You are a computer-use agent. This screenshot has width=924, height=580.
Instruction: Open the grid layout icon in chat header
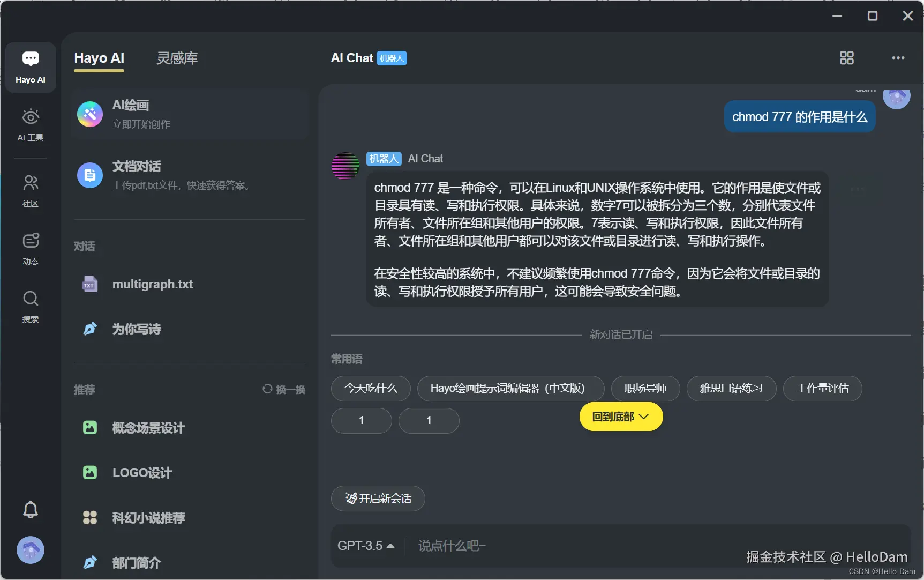(x=847, y=58)
